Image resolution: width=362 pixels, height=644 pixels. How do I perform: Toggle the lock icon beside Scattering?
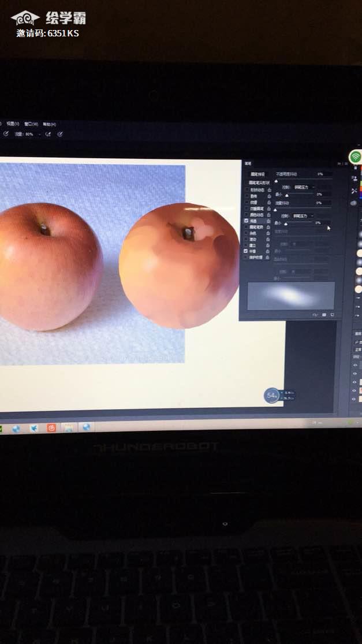pyautogui.click(x=269, y=196)
